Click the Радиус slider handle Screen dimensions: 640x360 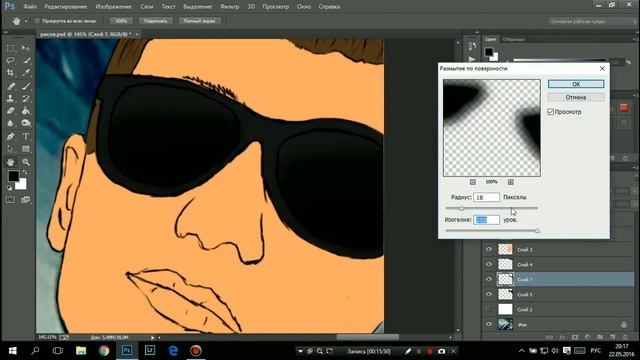click(461, 208)
